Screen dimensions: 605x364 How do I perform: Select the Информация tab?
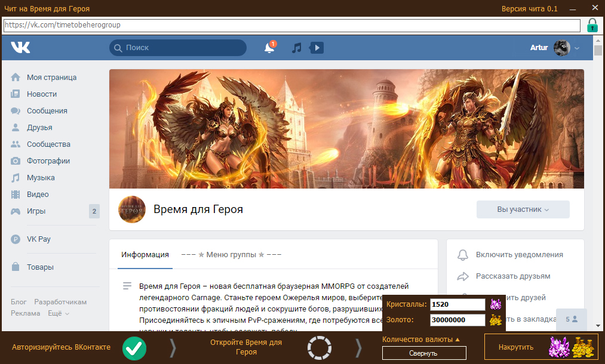click(x=145, y=254)
